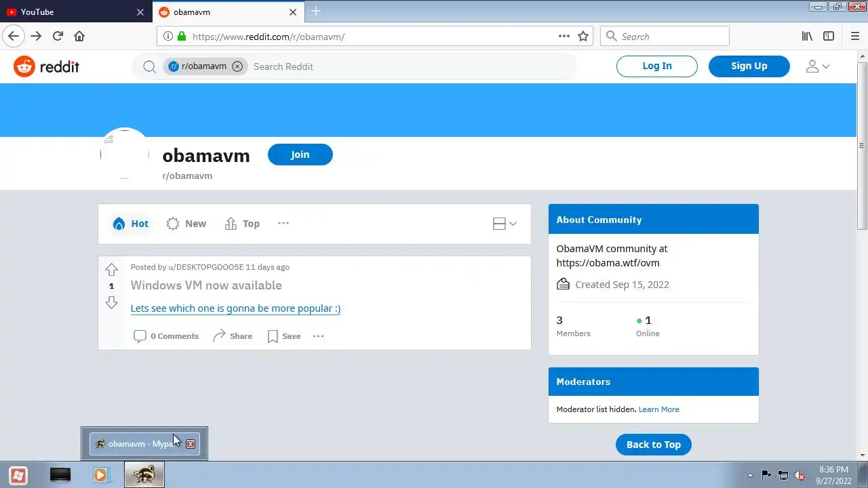This screenshot has height=488, width=868.
Task: Open the post's more options ellipsis
Action: (318, 336)
